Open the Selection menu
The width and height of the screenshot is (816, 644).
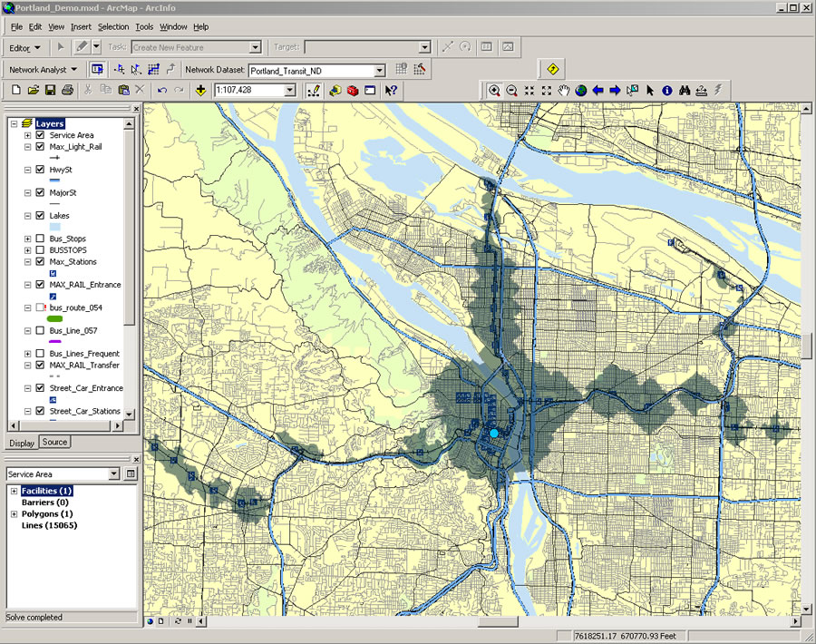coord(113,26)
